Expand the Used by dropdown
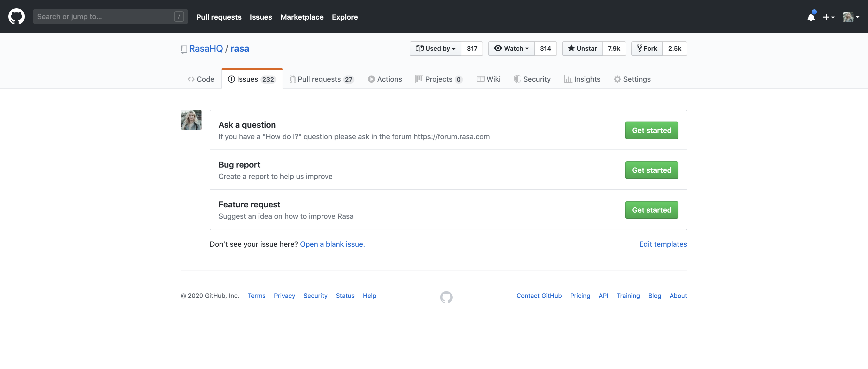The height and width of the screenshot is (369, 868). pos(436,49)
